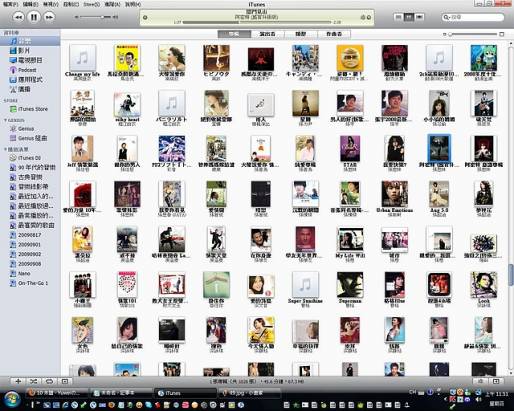Switch to Cover Flow view button
The image size is (514, 411).
click(419, 17)
